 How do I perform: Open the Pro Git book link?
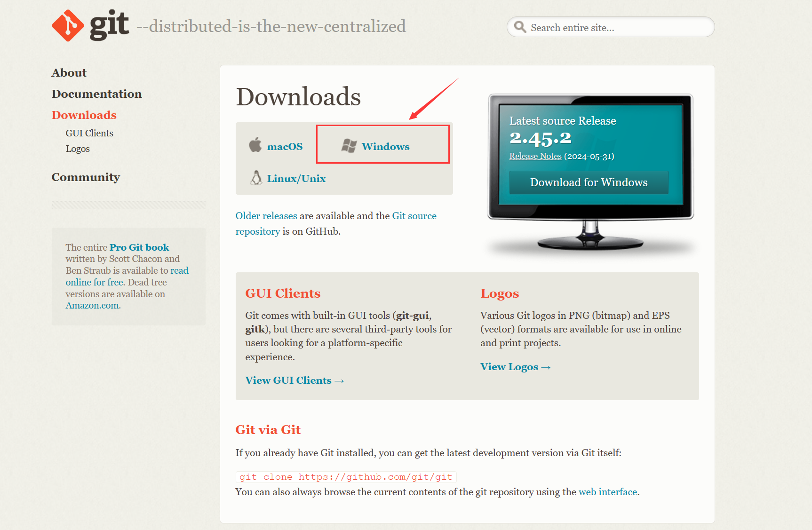click(x=139, y=247)
